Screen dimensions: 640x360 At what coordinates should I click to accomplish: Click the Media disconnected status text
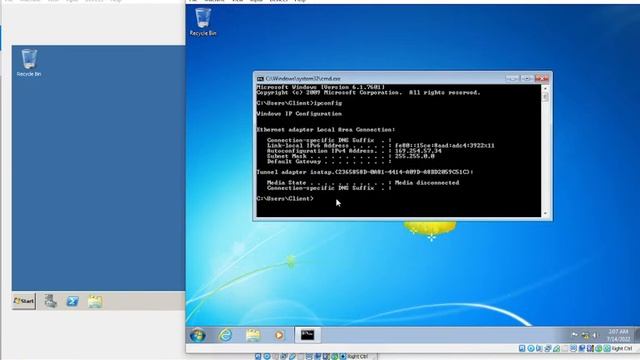point(427,183)
